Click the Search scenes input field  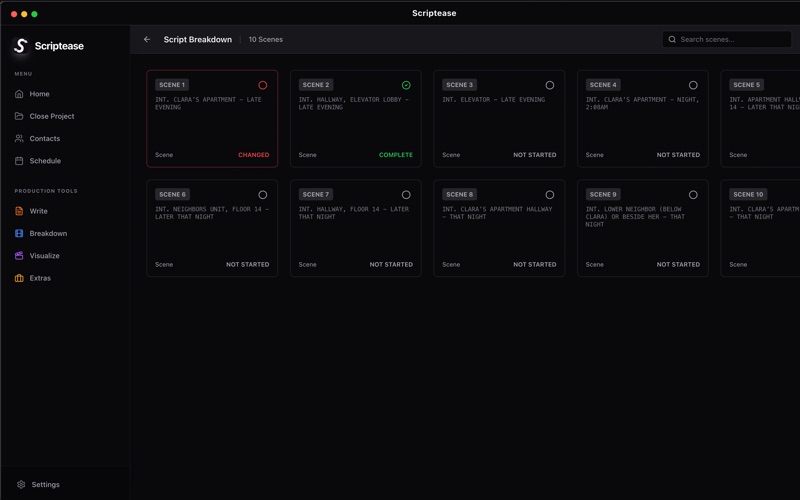(727, 39)
